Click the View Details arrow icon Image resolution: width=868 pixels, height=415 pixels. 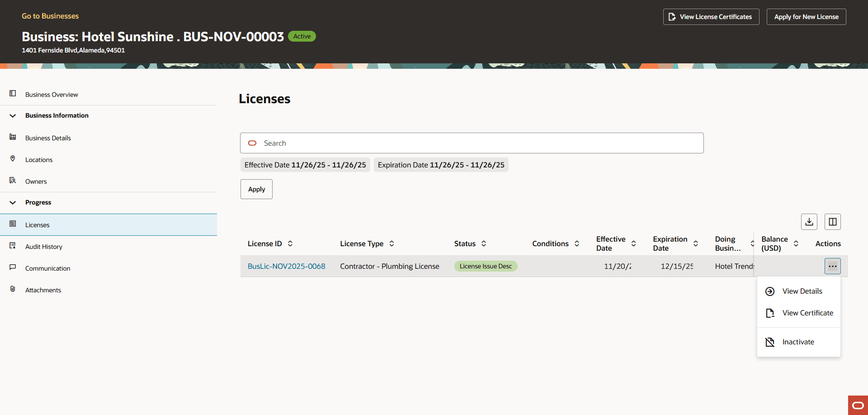pyautogui.click(x=770, y=291)
